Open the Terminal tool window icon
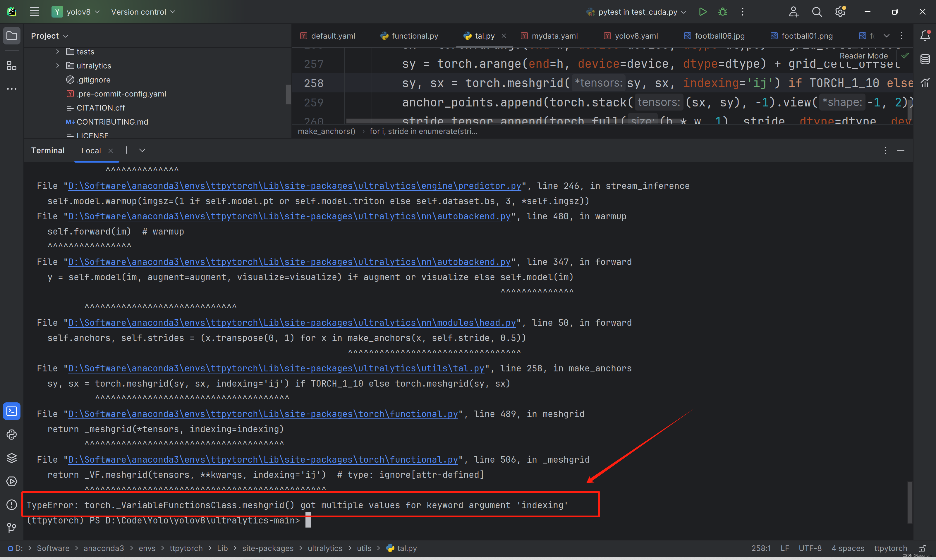This screenshot has height=560, width=936. pos(12,411)
